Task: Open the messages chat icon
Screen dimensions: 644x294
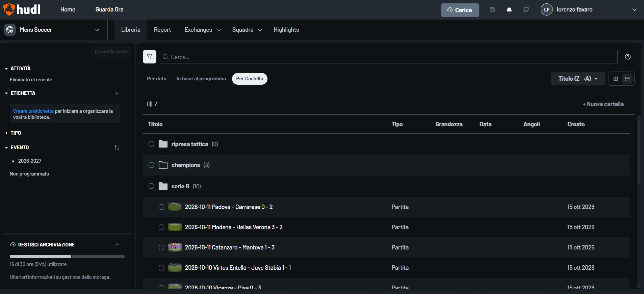Action: coord(526,10)
